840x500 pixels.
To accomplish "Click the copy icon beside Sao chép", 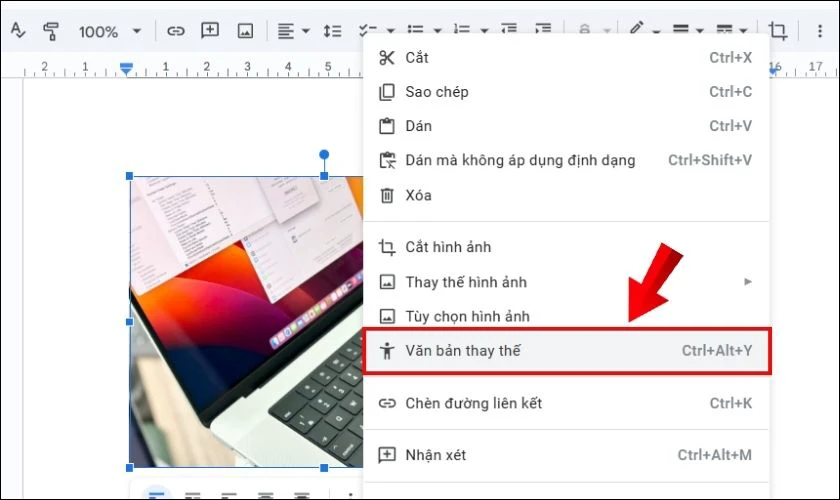I will pyautogui.click(x=387, y=92).
